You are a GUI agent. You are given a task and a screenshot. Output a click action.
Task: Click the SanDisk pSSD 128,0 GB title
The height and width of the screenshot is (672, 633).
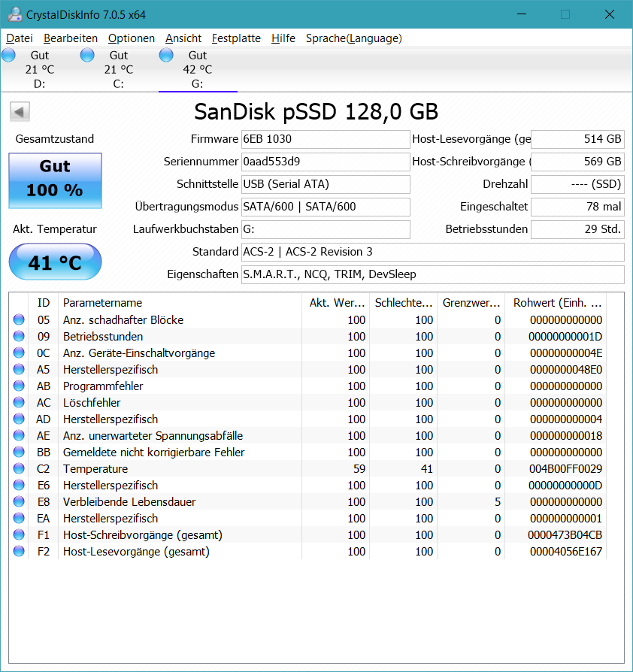point(316,112)
